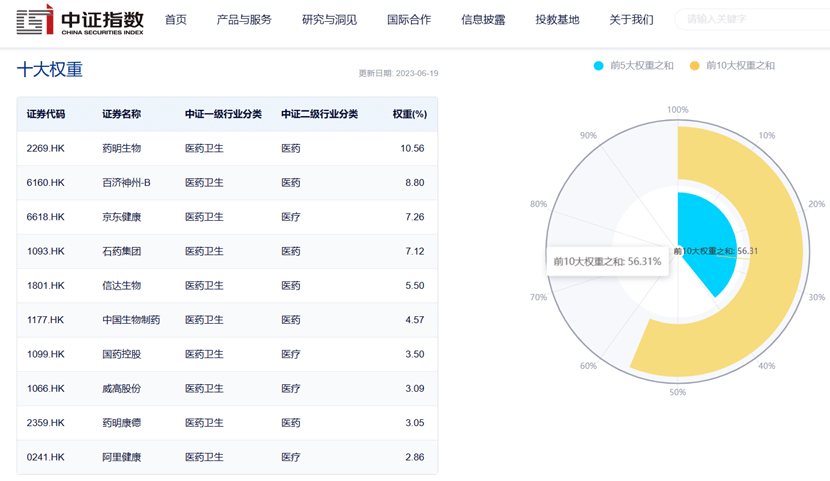The image size is (830, 481).
Task: Click the name 石药集团
Action: (121, 251)
